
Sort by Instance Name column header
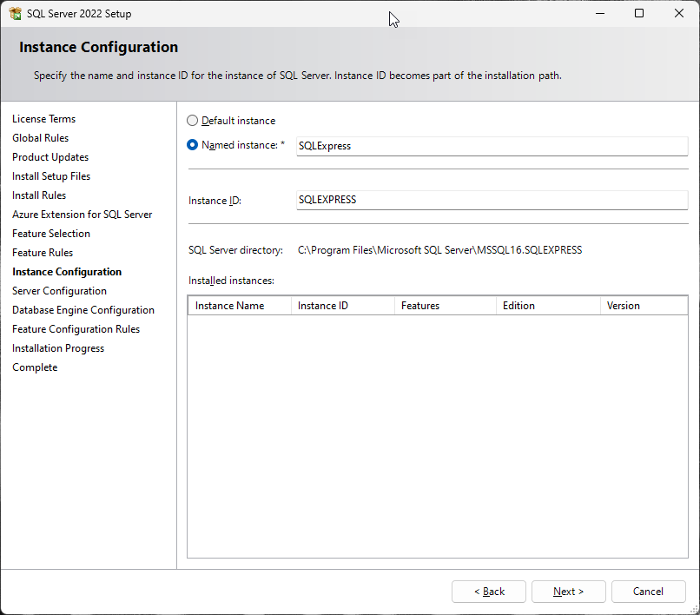point(239,306)
